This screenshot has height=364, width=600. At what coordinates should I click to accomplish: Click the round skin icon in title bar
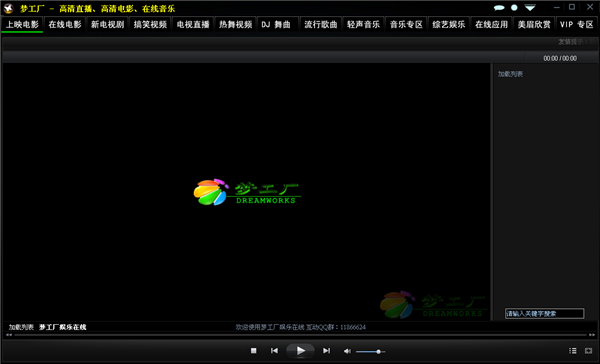(514, 8)
